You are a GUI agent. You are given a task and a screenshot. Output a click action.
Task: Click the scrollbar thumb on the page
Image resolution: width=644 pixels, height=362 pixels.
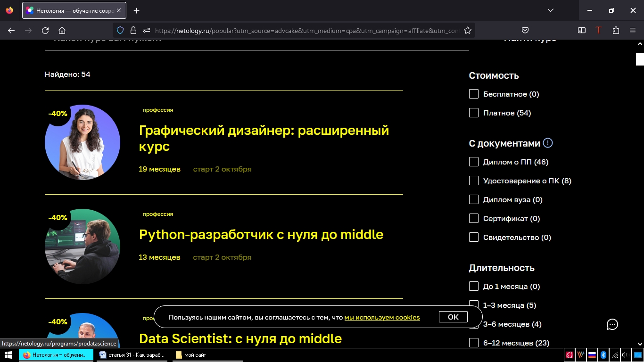coord(640,59)
